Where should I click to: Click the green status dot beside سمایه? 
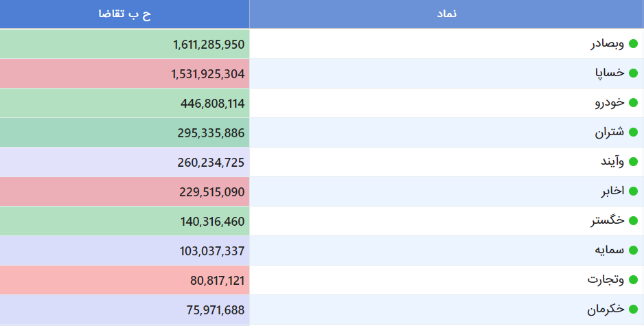[x=633, y=251]
